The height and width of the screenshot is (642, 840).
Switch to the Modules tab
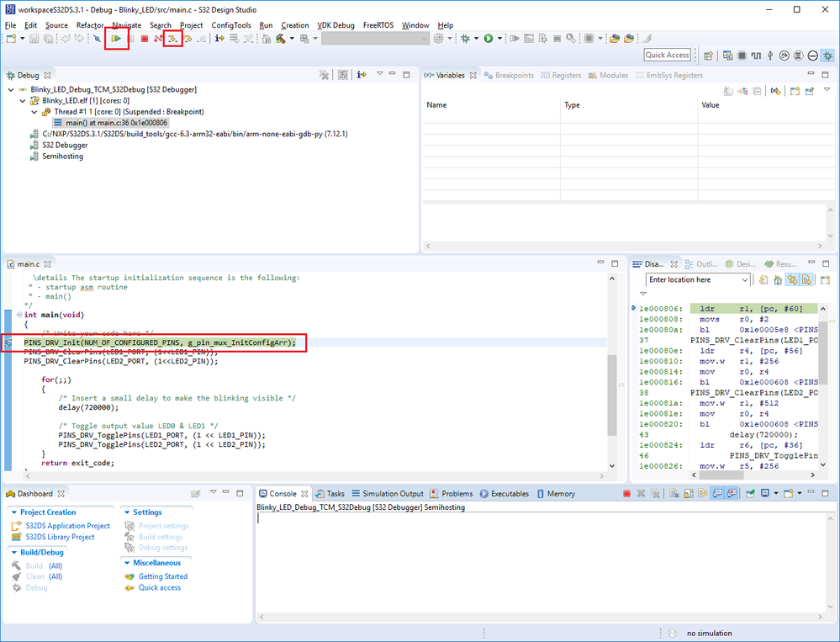(x=608, y=75)
